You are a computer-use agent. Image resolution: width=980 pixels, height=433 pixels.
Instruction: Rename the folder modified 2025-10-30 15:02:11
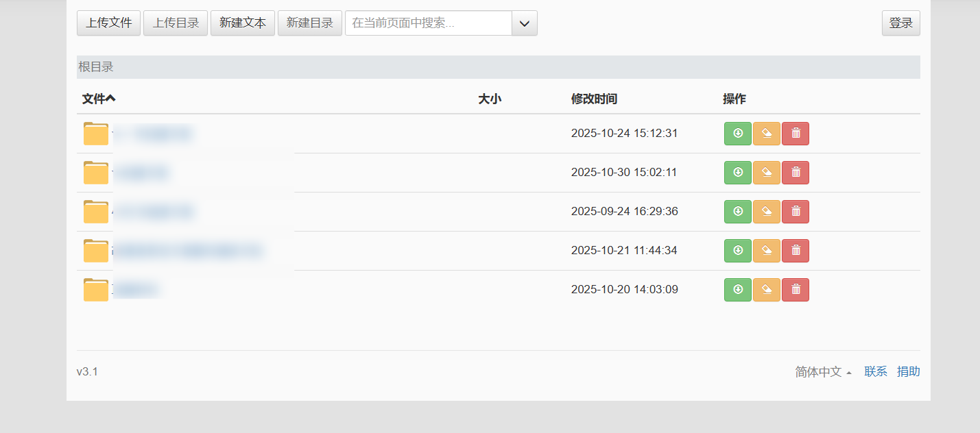click(x=767, y=173)
